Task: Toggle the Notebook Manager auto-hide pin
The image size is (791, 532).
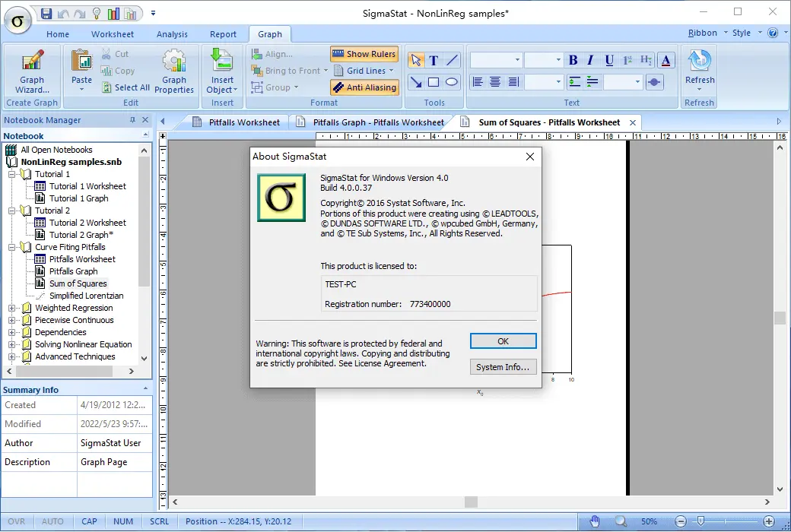Action: [x=132, y=120]
